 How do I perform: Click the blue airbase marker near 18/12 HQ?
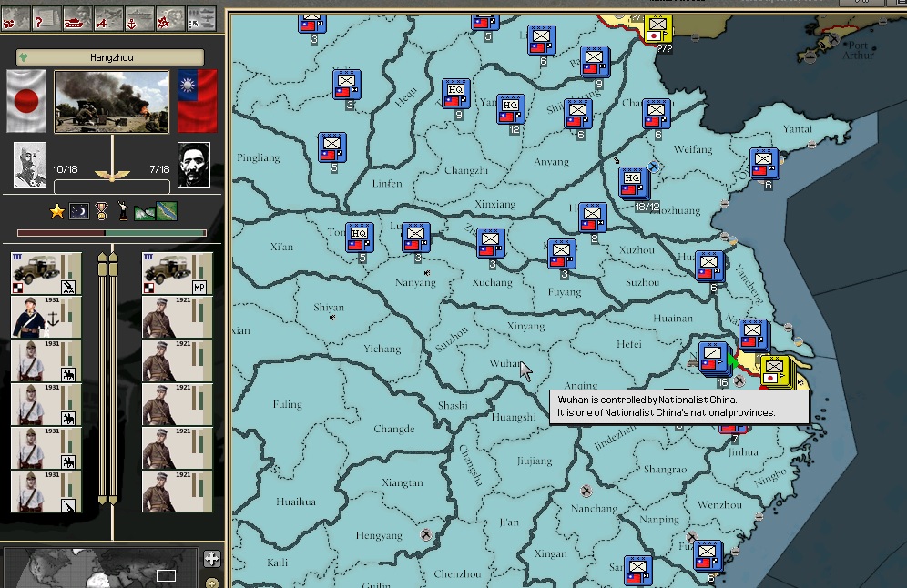point(654,167)
